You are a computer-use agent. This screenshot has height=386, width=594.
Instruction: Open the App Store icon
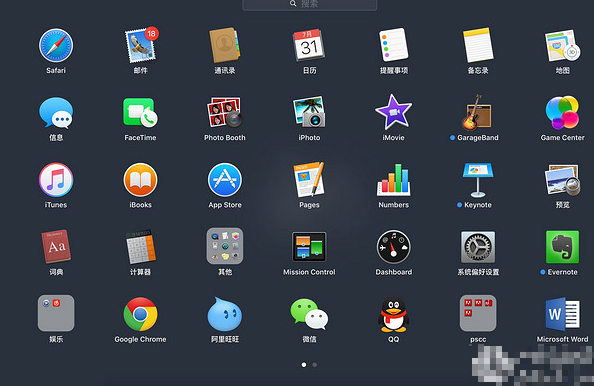225,180
